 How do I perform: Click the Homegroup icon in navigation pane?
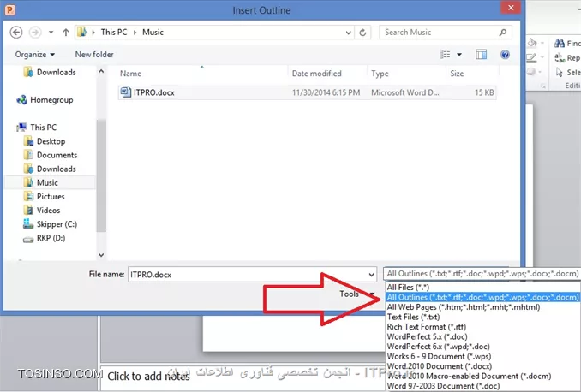click(x=21, y=99)
